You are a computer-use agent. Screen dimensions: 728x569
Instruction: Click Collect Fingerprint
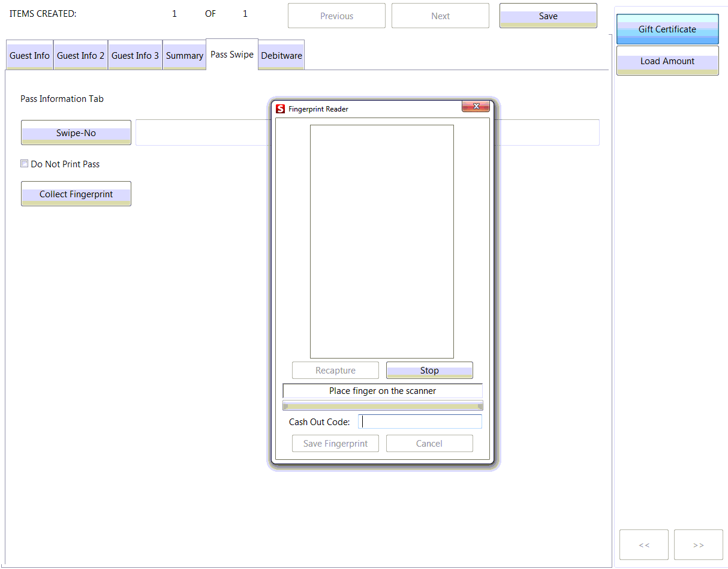tap(76, 194)
